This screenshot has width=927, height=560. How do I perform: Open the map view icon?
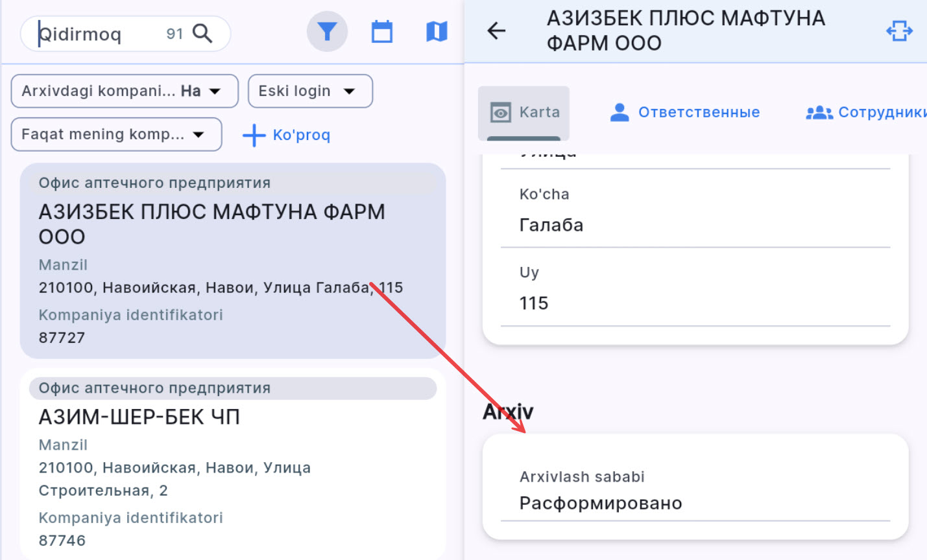point(436,30)
